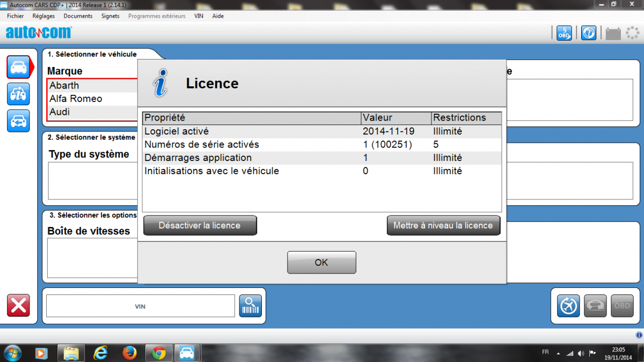Open the Fichier menu
The image size is (644, 362).
[15, 16]
